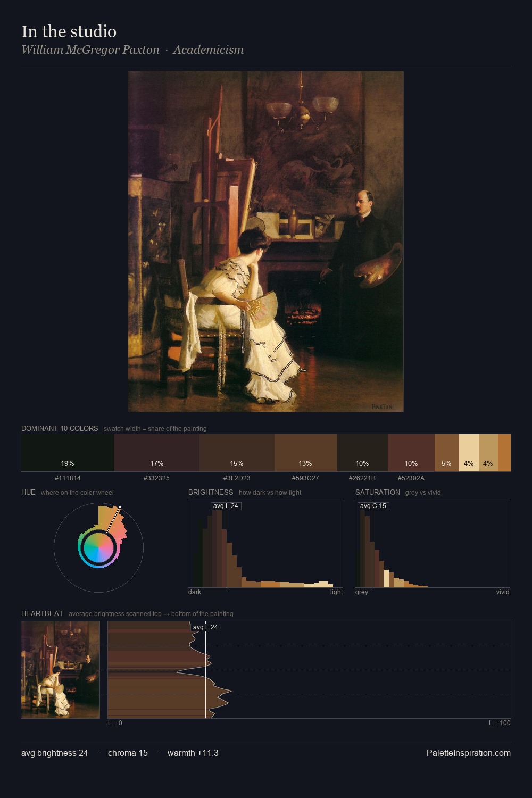
Task: Click the "L = 0" axis label
Action: pos(115,723)
